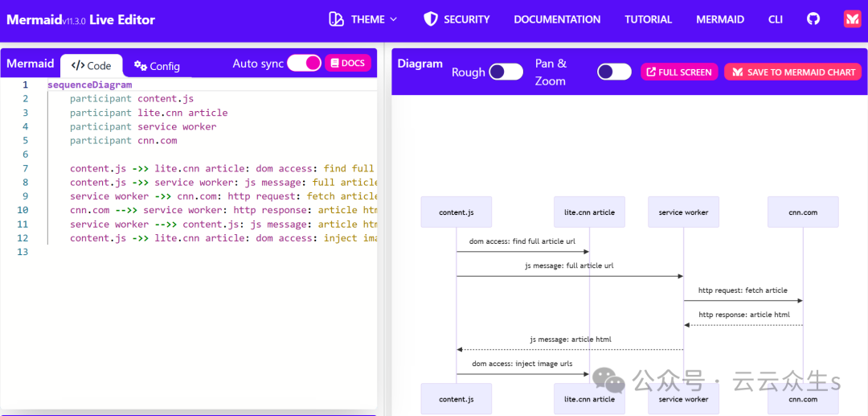Image resolution: width=868 pixels, height=416 pixels.
Task: Click message label 'http request: fetch article'
Action: pos(743,290)
